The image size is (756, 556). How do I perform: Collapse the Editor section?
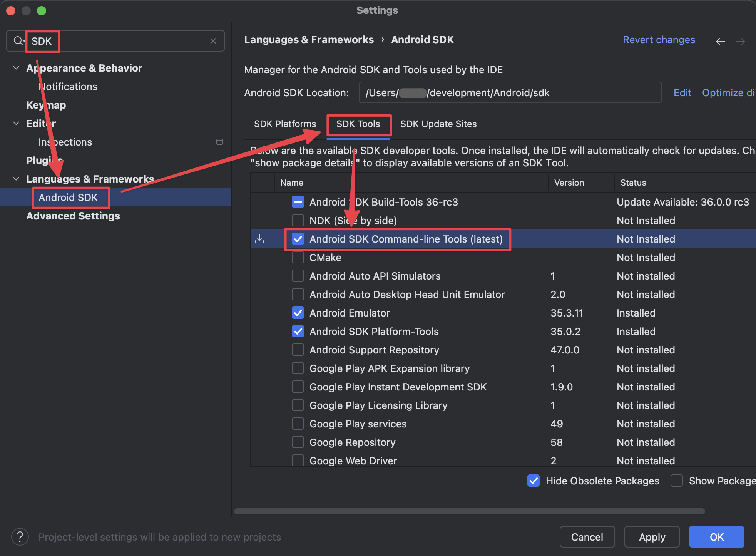coord(16,123)
